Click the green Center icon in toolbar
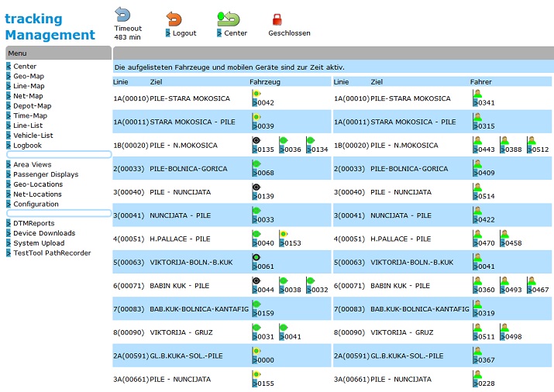 click(x=229, y=19)
